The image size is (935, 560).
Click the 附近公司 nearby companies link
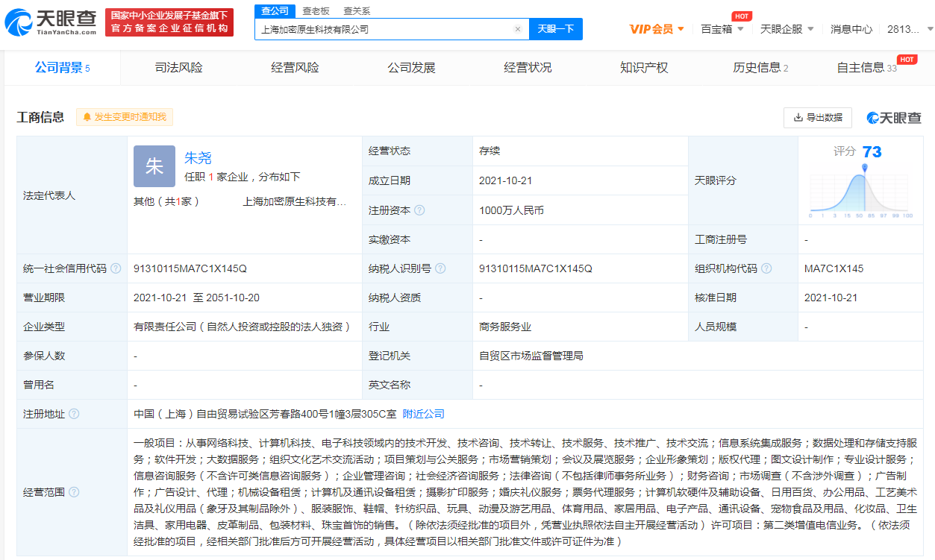click(x=423, y=414)
